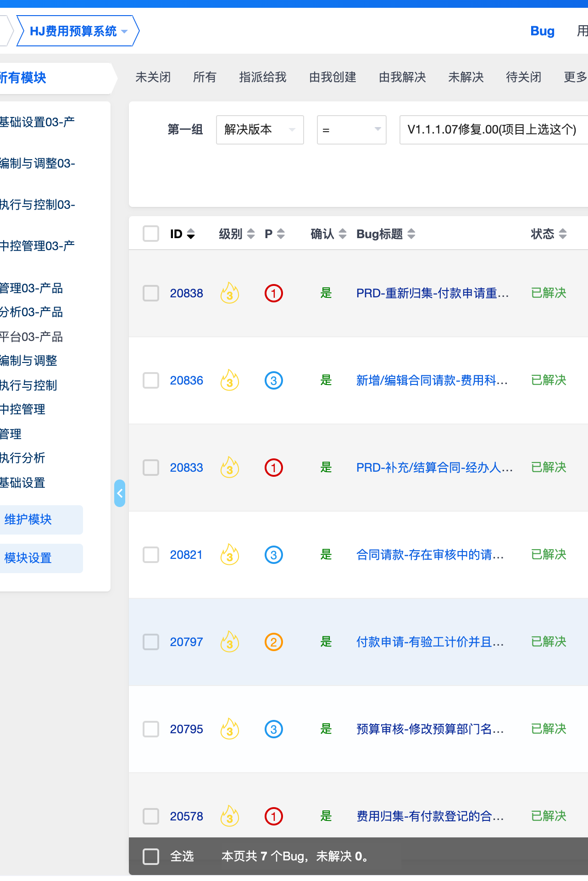Select 所有模块 sidebar heading

pos(23,78)
